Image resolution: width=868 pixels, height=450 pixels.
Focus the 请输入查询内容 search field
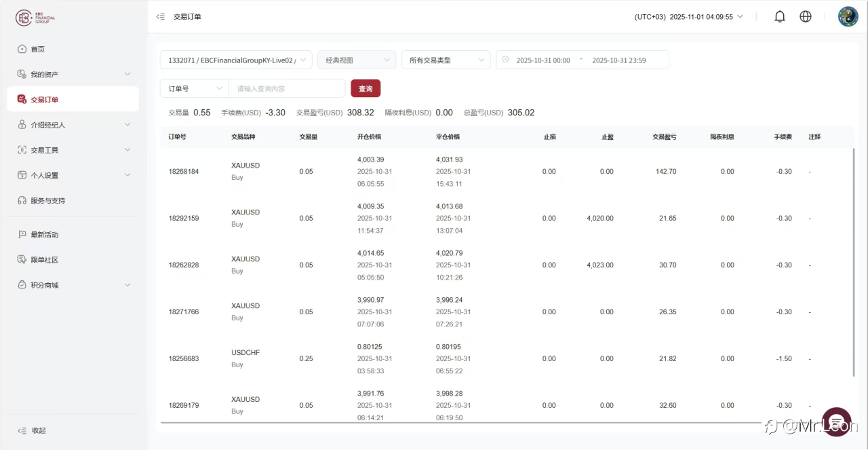pos(287,89)
